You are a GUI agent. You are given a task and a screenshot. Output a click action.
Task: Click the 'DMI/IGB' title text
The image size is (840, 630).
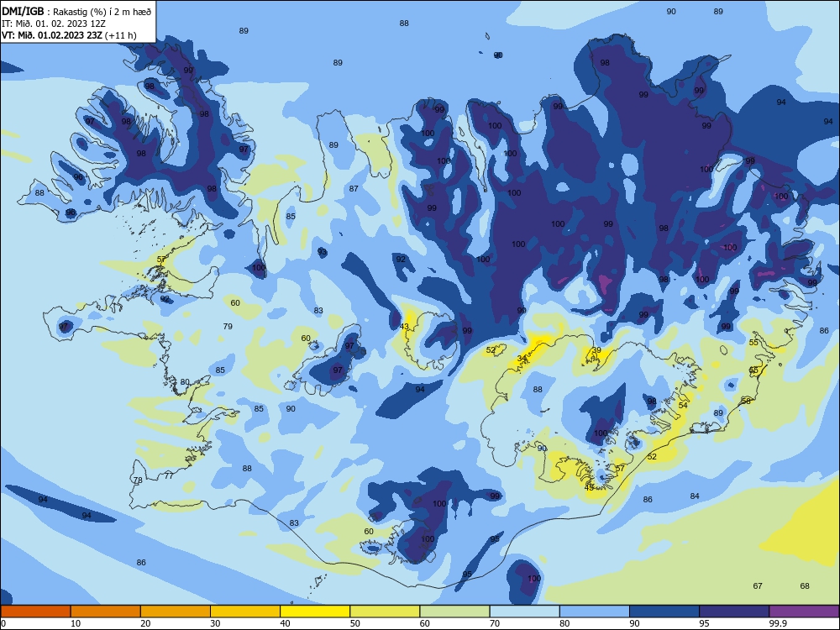(x=23, y=11)
